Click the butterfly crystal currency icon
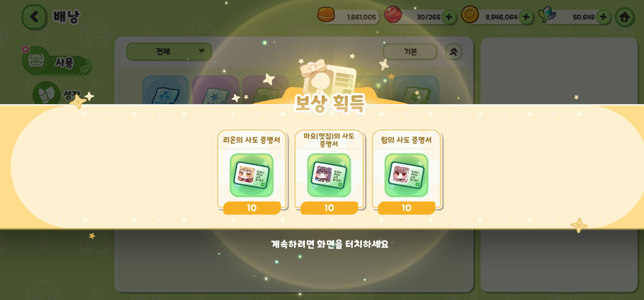 point(547,14)
